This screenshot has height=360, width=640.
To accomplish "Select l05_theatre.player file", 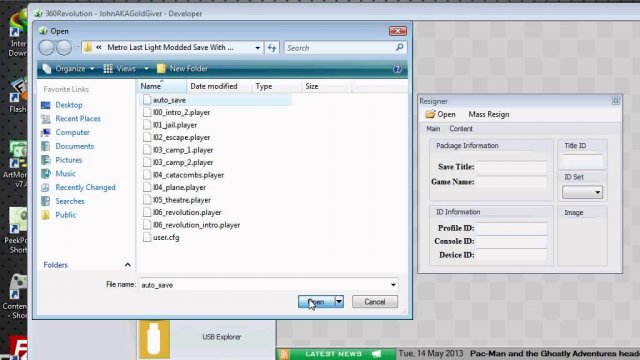I will [182, 200].
